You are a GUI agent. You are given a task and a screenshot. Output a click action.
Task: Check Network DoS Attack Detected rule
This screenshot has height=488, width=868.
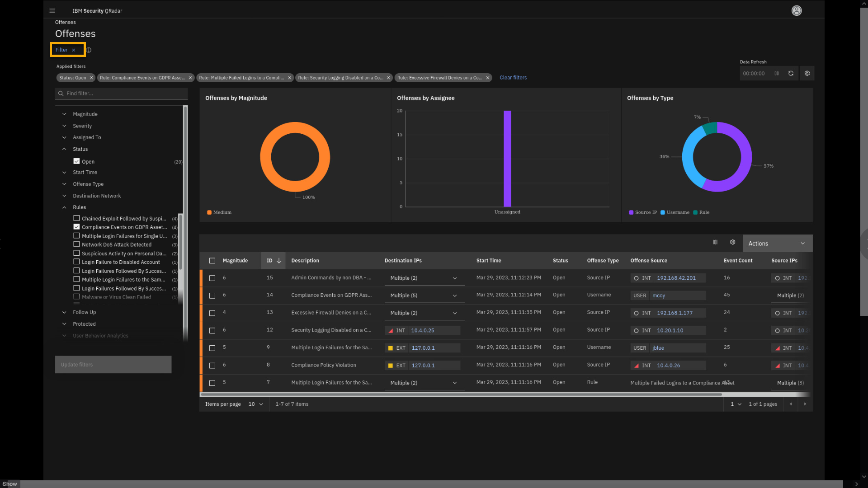pos(76,244)
